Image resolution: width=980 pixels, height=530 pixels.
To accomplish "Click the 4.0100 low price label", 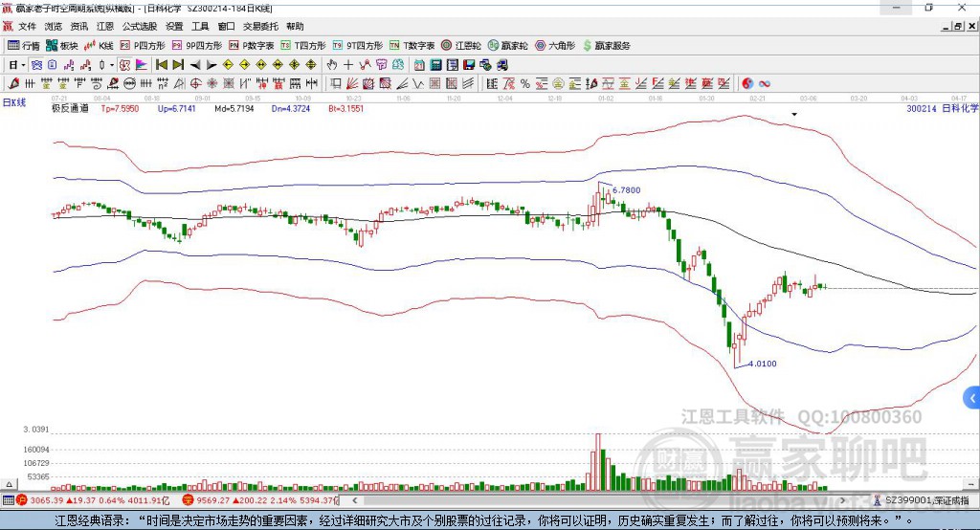I will [763, 364].
